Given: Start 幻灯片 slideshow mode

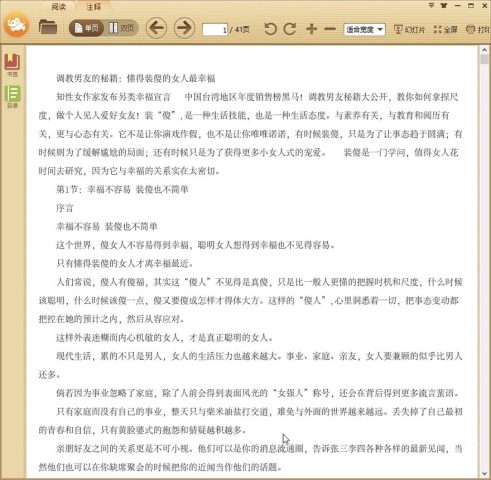Looking at the screenshot, I should pyautogui.click(x=409, y=30).
